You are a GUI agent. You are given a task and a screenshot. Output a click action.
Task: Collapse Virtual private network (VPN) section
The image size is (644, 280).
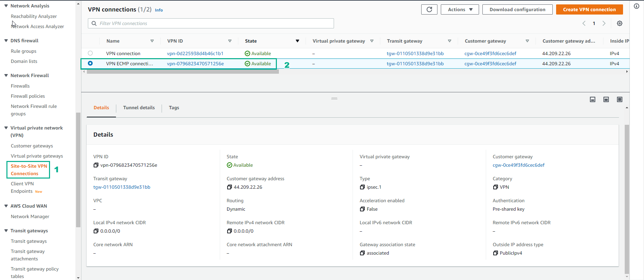coord(6,128)
